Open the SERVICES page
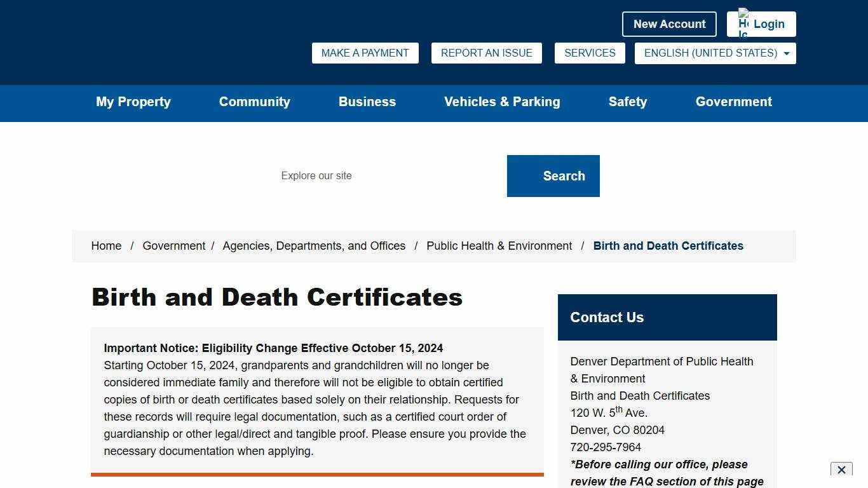This screenshot has width=868, height=488. click(x=589, y=53)
